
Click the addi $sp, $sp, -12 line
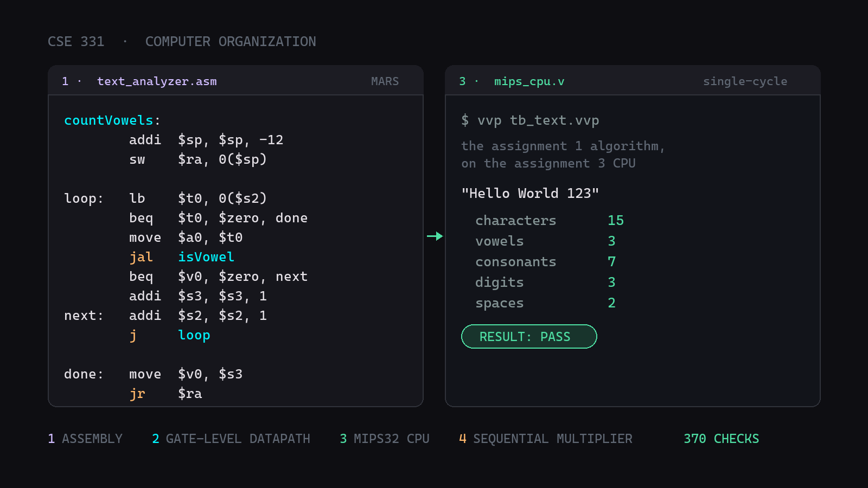point(206,140)
